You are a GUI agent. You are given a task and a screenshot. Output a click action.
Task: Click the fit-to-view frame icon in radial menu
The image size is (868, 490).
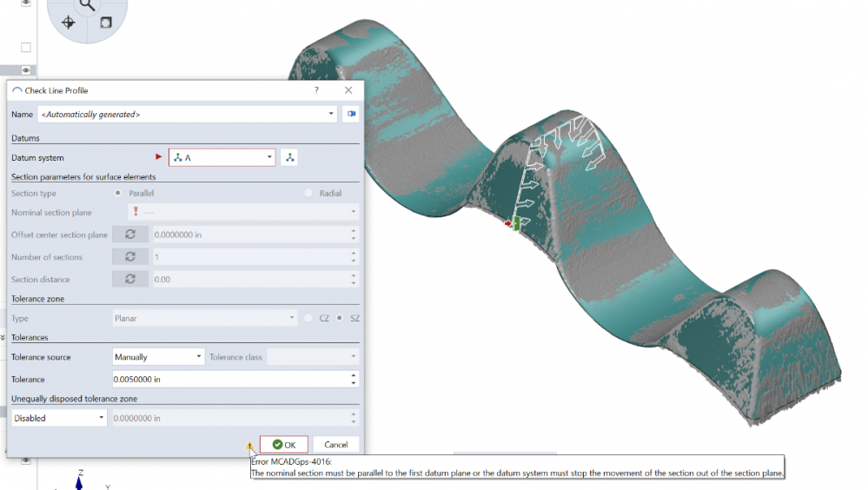click(105, 22)
